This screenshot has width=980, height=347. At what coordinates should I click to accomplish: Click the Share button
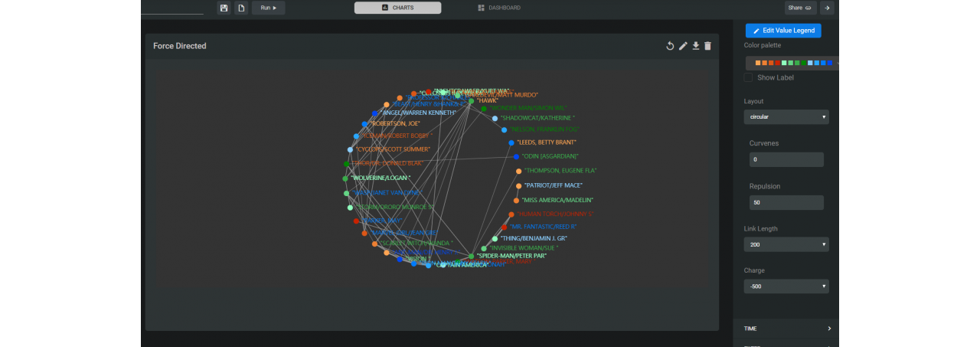pos(800,8)
